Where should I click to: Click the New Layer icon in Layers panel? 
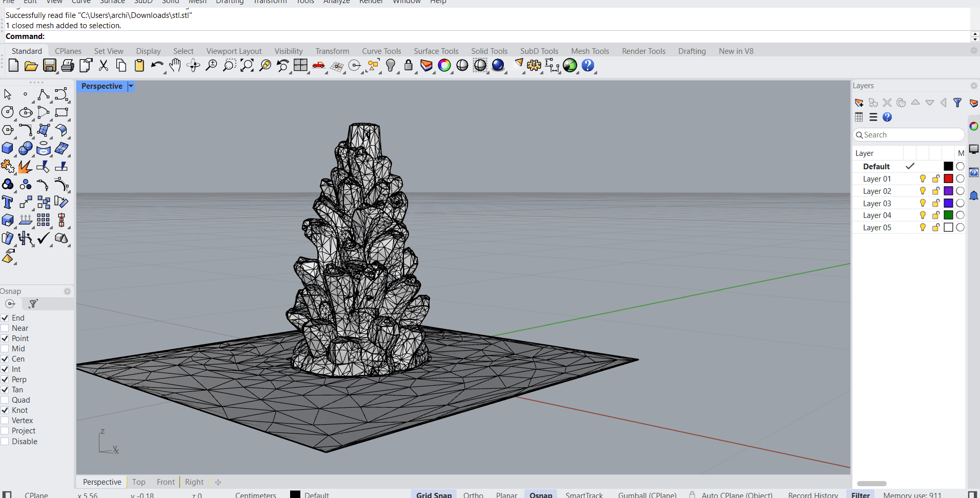pyautogui.click(x=859, y=103)
